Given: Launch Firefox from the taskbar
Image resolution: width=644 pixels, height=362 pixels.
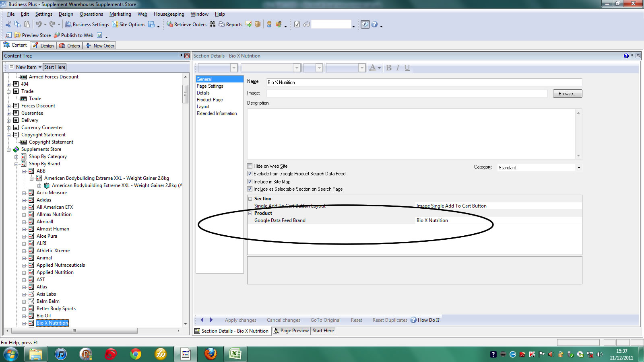Looking at the screenshot, I should pyautogui.click(x=211, y=354).
